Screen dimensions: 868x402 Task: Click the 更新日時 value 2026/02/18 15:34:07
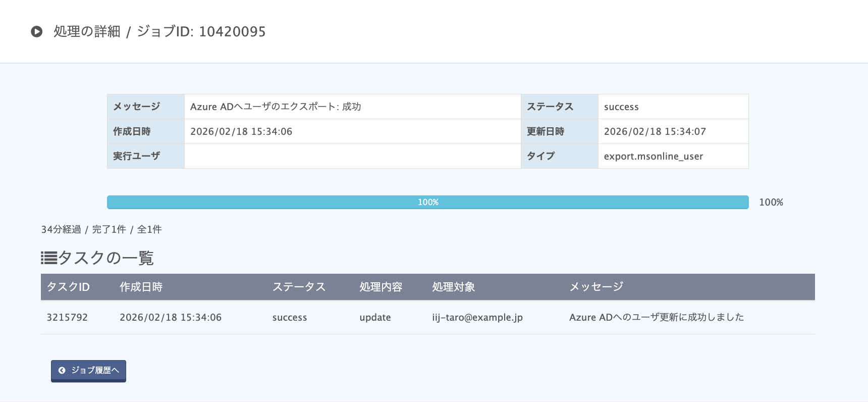pyautogui.click(x=655, y=131)
